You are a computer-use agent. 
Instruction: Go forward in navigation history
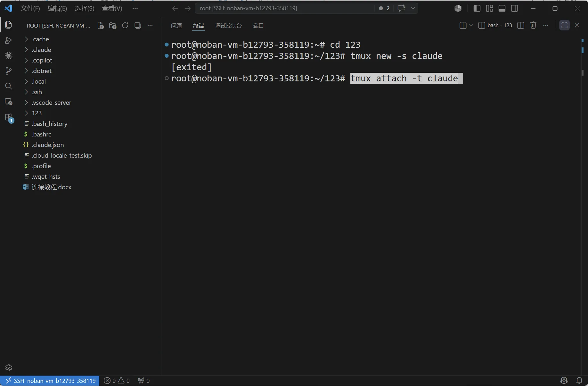click(188, 8)
